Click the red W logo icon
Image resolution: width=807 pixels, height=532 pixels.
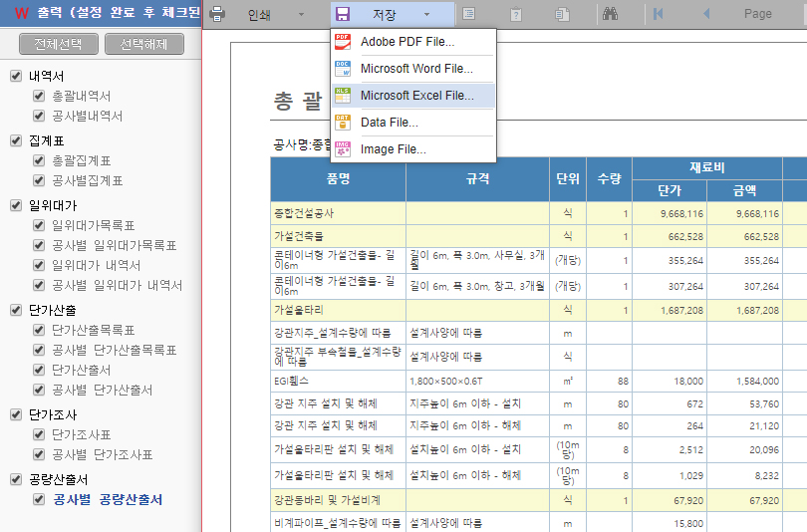pos(22,13)
